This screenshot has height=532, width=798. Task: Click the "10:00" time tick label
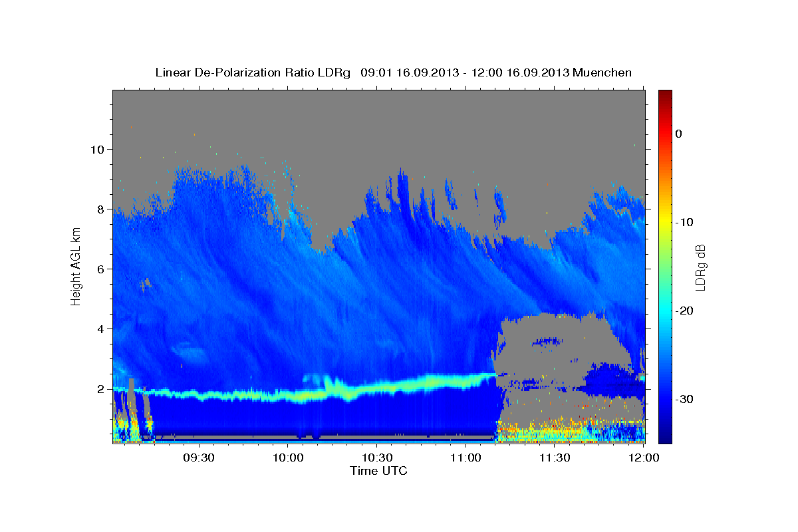[288, 458]
